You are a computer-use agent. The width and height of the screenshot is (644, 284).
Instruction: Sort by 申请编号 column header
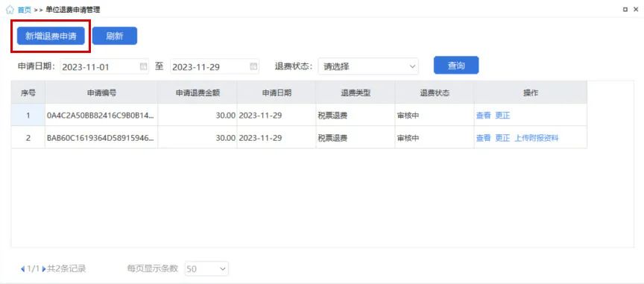[x=101, y=93]
